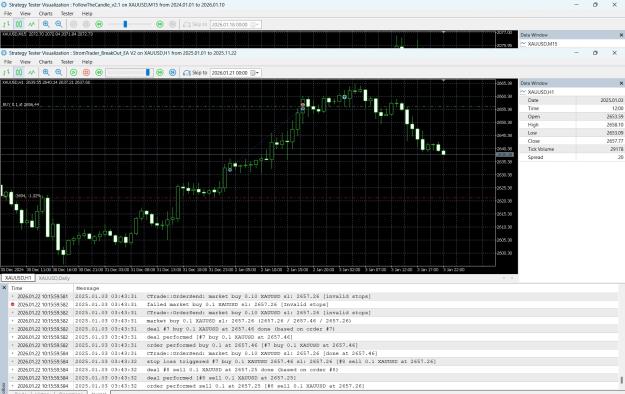Select candlestick chart in StromTrader window toolbar
This screenshot has width=625, height=394.
click(x=19, y=73)
